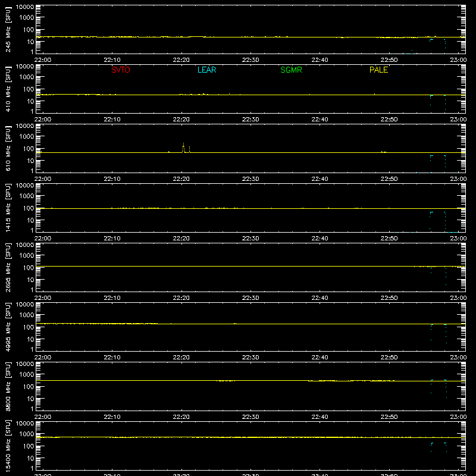Image resolution: width=476 pixels, height=476 pixels.
Task: Click the cyan LEAR station label
Action: point(206,70)
